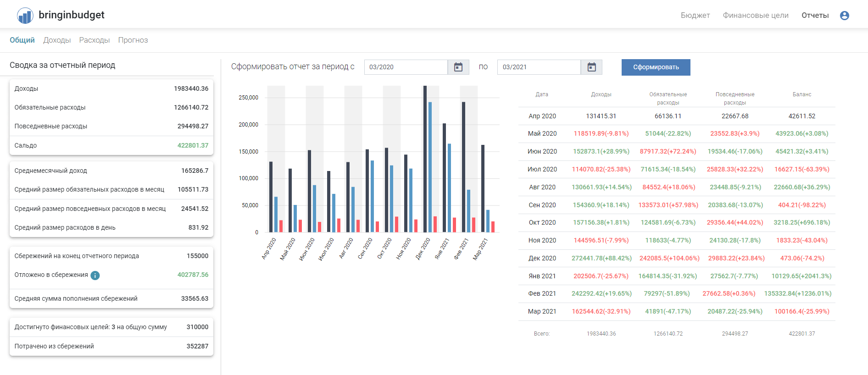Screen dimensions: 868x375
Task: Click Сен 2020 balance 404.21(-98.22%)
Action: [802, 205]
